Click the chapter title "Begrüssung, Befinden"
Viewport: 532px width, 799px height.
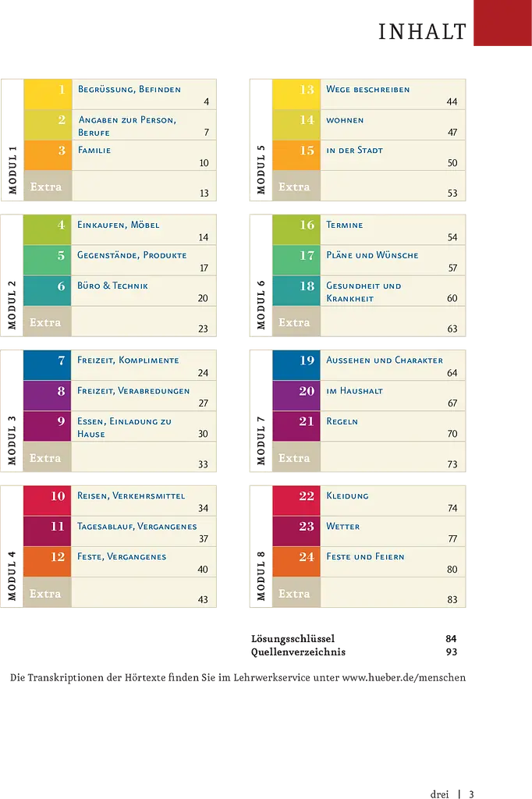pyautogui.click(x=129, y=89)
